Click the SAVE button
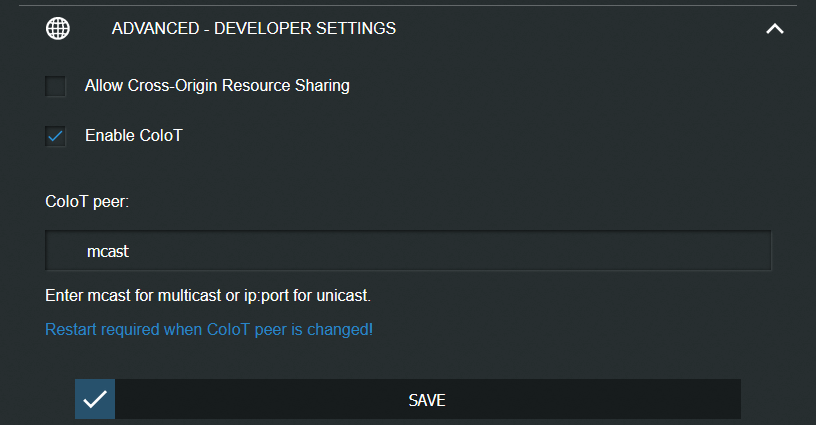This screenshot has width=816, height=425. [408, 400]
